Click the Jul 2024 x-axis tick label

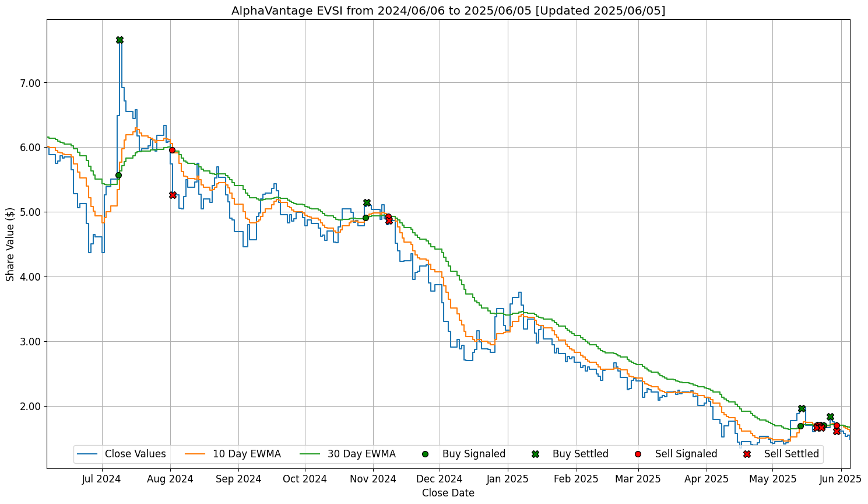click(101, 479)
